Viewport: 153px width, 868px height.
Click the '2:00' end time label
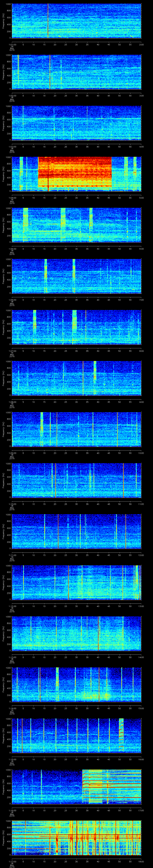(141, 44)
